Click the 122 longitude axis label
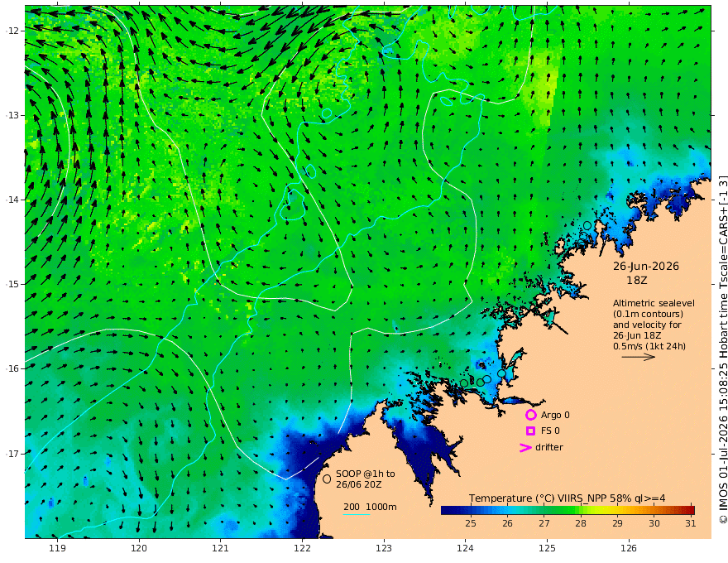 click(302, 548)
